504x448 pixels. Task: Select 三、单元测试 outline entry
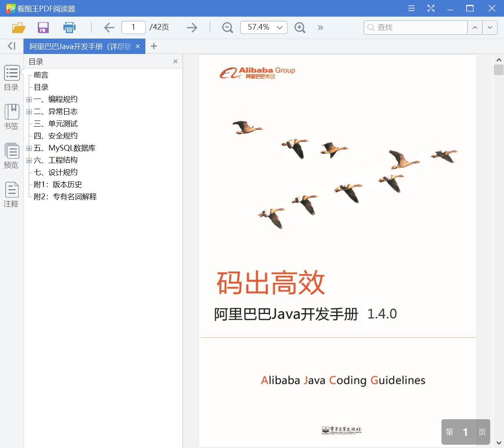[56, 124]
